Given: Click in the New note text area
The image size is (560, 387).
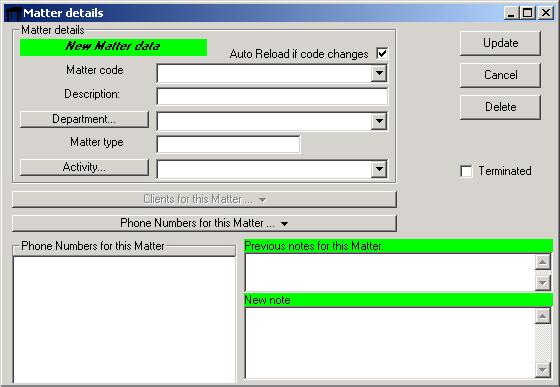Looking at the screenshot, I should click(390, 343).
